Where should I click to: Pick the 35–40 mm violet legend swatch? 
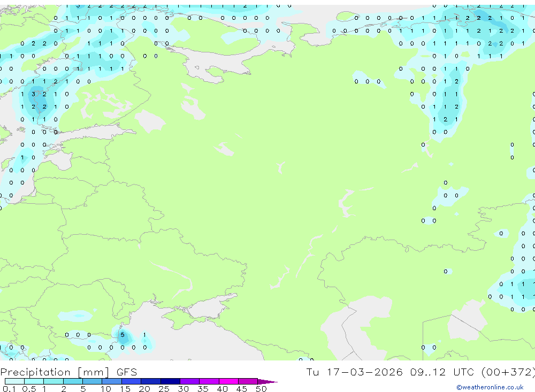(x=209, y=381)
